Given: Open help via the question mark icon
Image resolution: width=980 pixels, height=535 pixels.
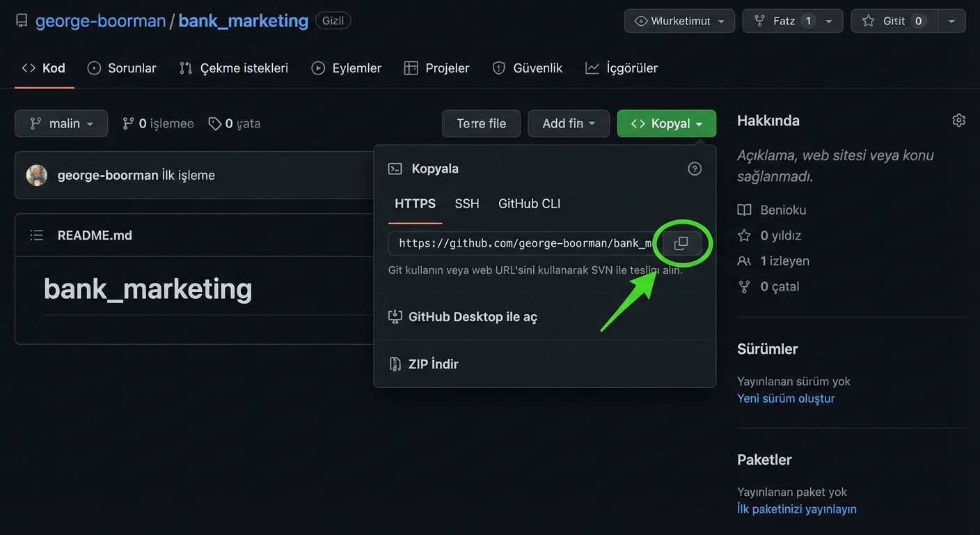Looking at the screenshot, I should (694, 168).
